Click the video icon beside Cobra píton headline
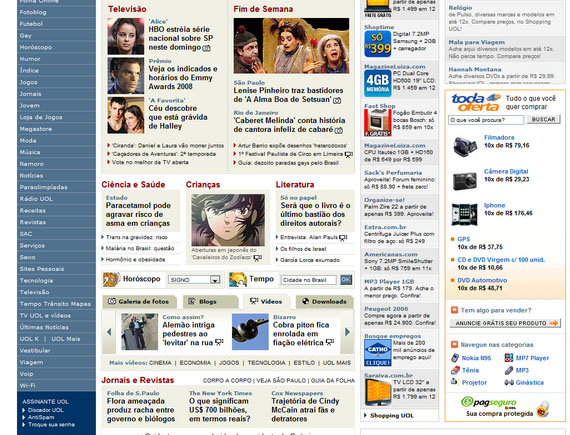Viewport: 570px width, 435px height. pos(330,342)
